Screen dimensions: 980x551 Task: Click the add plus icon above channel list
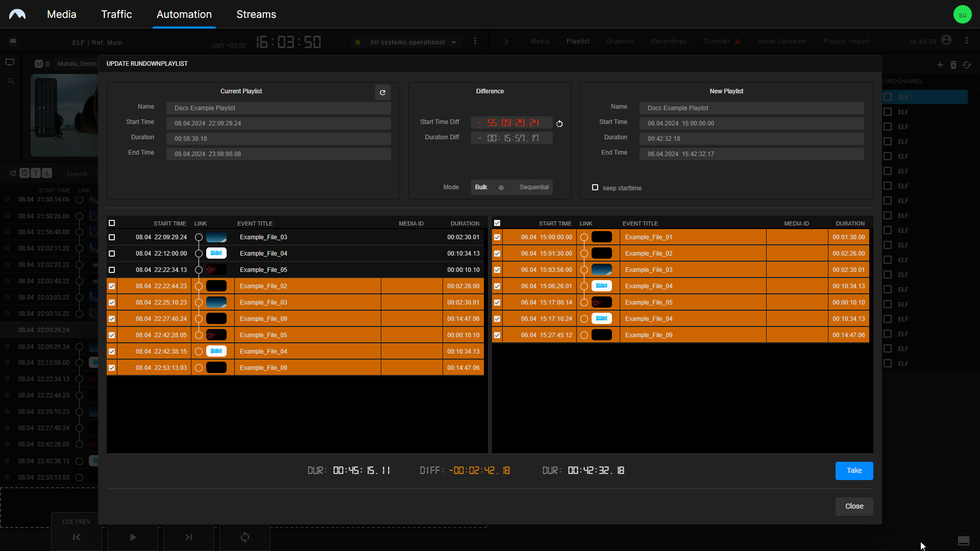(940, 65)
